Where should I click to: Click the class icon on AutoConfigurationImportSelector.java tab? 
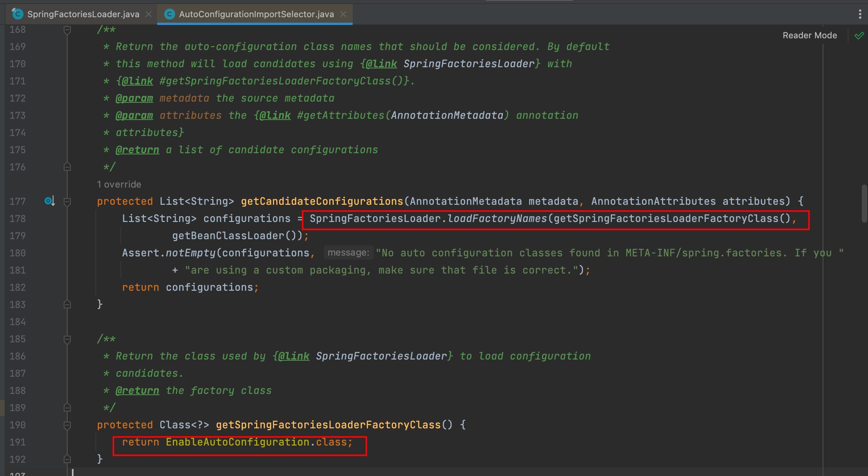coord(169,14)
